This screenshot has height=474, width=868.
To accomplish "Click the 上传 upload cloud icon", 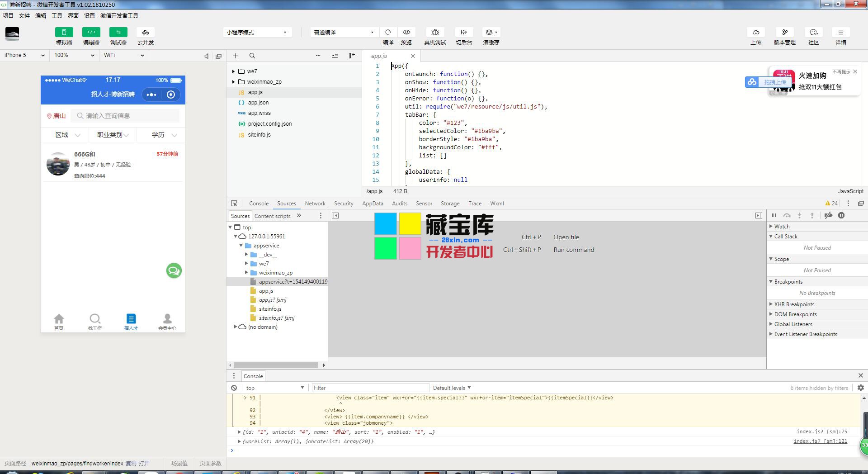I will 755,32.
